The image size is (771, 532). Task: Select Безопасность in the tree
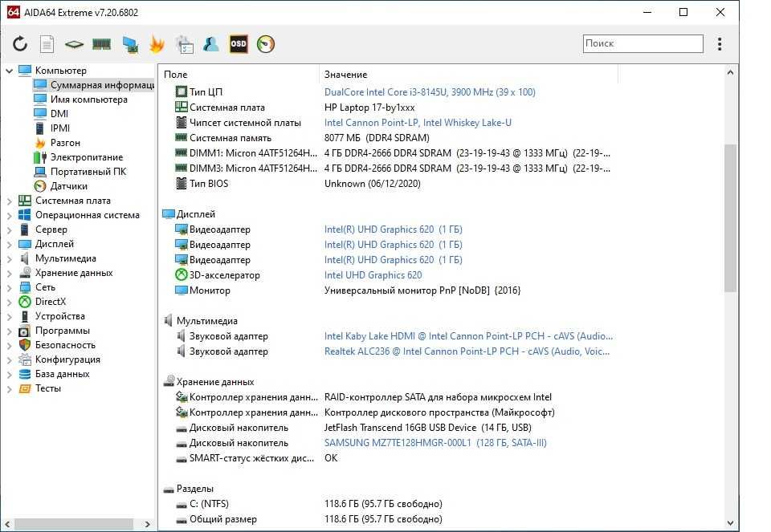click(x=65, y=345)
